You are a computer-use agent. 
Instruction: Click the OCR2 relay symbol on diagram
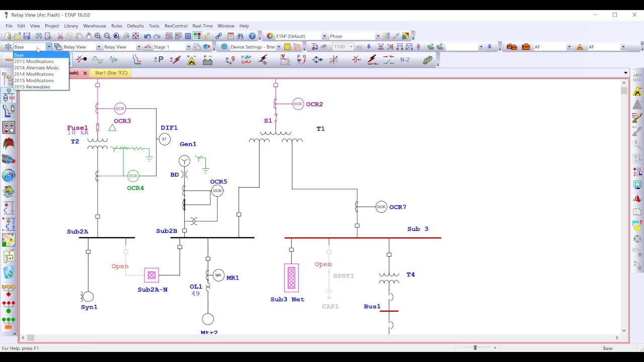pyautogui.click(x=298, y=104)
